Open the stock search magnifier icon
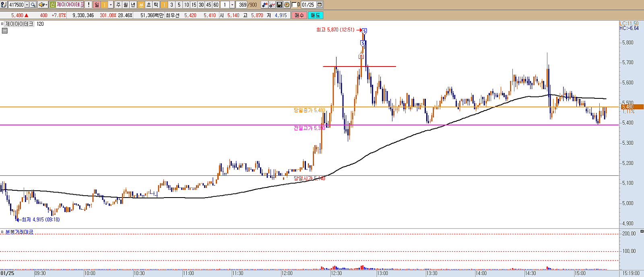 click(x=33, y=5)
